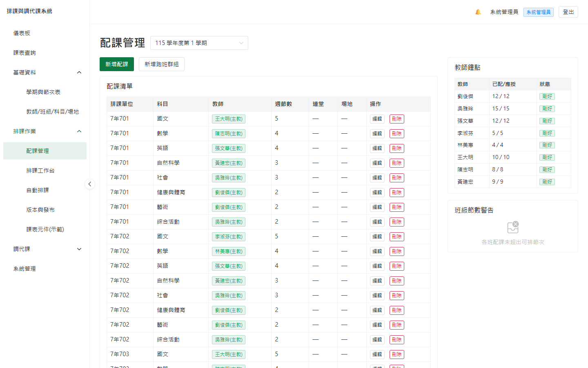The height and width of the screenshot is (368, 588).
Task: Click the 新增配課 button
Action: (x=117, y=64)
